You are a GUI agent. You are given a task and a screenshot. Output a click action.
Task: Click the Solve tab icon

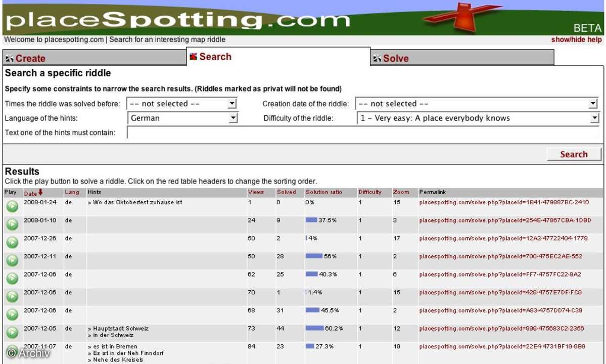pos(377,59)
